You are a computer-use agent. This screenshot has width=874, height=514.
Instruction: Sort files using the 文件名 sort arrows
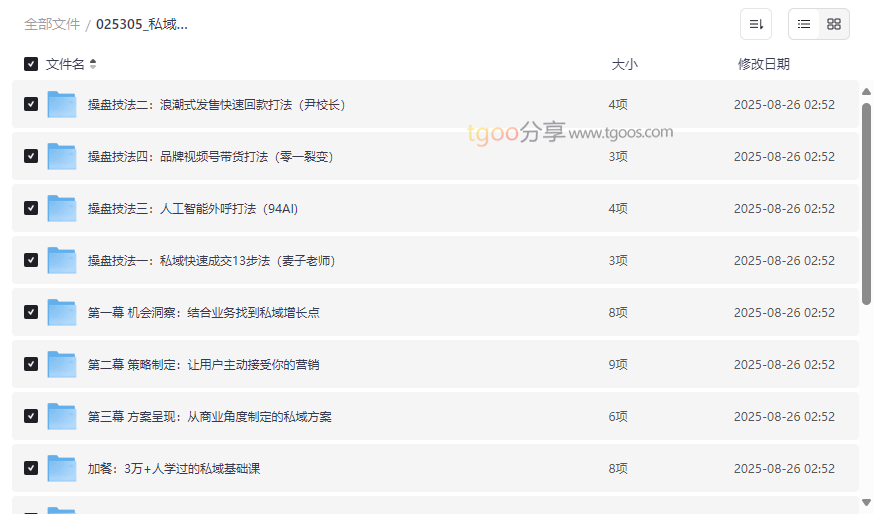(93, 64)
